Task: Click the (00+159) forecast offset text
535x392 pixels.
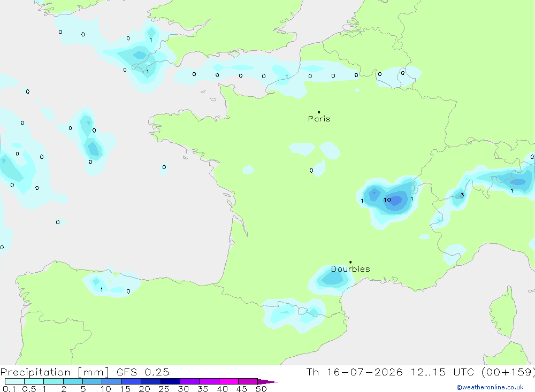Action: tap(508, 372)
